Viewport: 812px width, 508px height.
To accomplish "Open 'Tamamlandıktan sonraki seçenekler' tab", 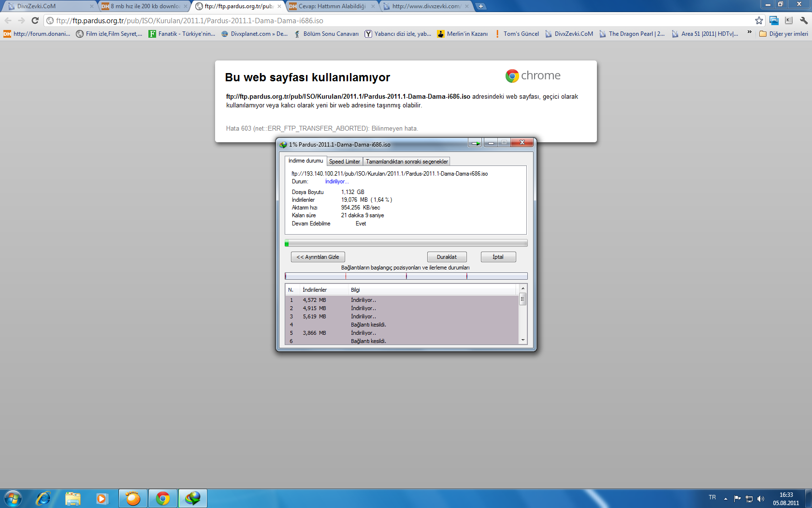I will 406,162.
